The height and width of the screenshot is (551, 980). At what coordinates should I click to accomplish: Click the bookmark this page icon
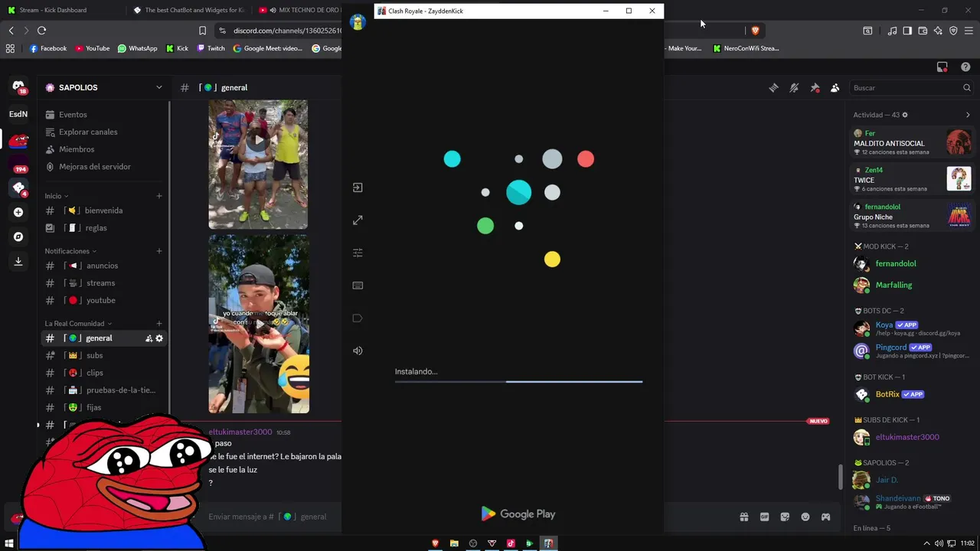202,31
